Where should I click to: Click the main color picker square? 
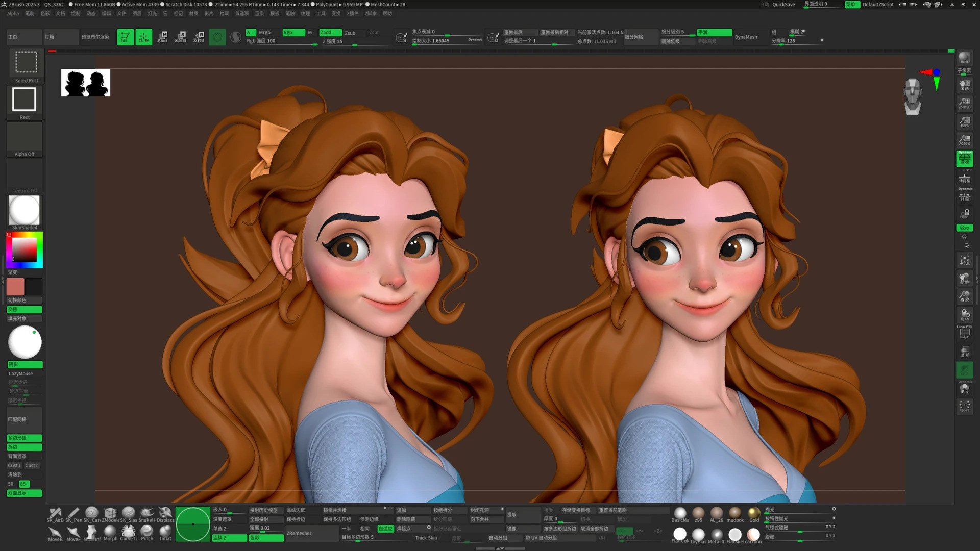click(24, 250)
